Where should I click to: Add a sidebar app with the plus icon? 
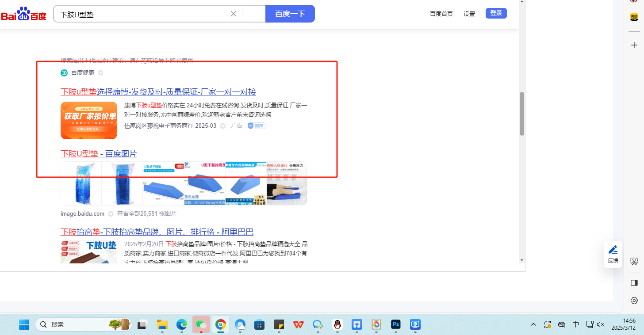click(x=634, y=45)
